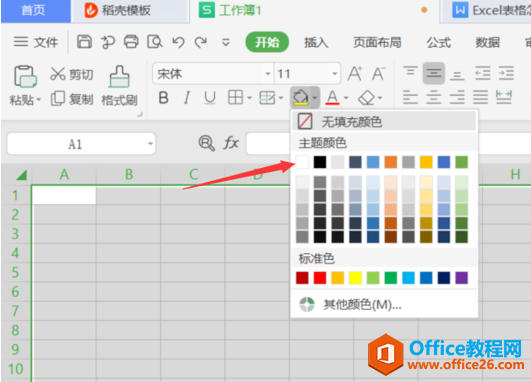Switch to the 数据 ribbon tab
Image resolution: width=531 pixels, height=382 pixels.
click(487, 42)
